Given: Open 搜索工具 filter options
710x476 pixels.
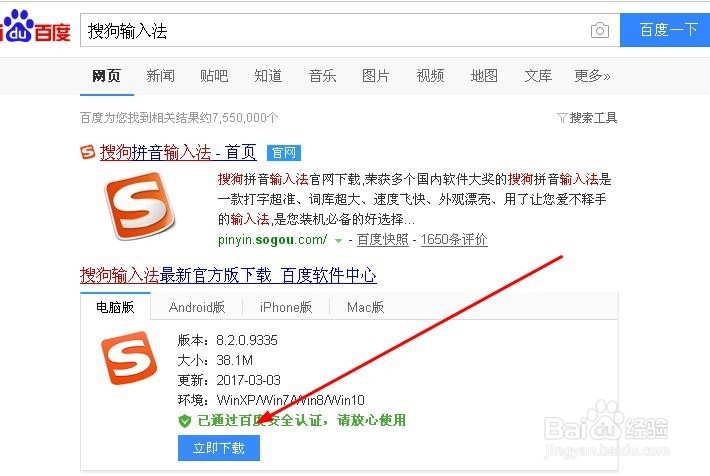Looking at the screenshot, I should click(593, 118).
